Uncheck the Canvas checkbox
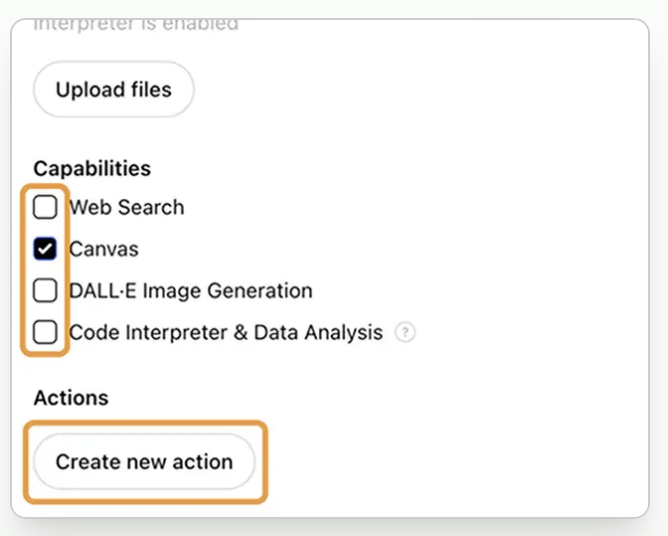This screenshot has height=536, width=668. (x=45, y=249)
